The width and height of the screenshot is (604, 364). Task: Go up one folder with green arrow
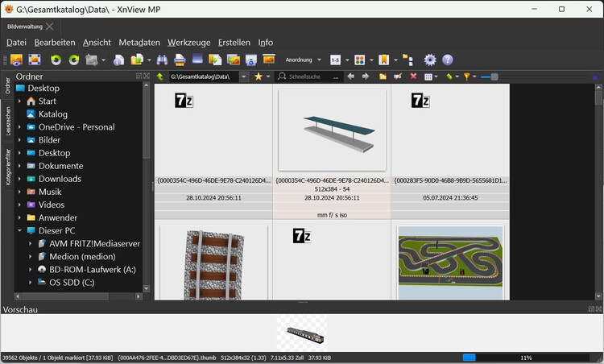[x=160, y=77]
